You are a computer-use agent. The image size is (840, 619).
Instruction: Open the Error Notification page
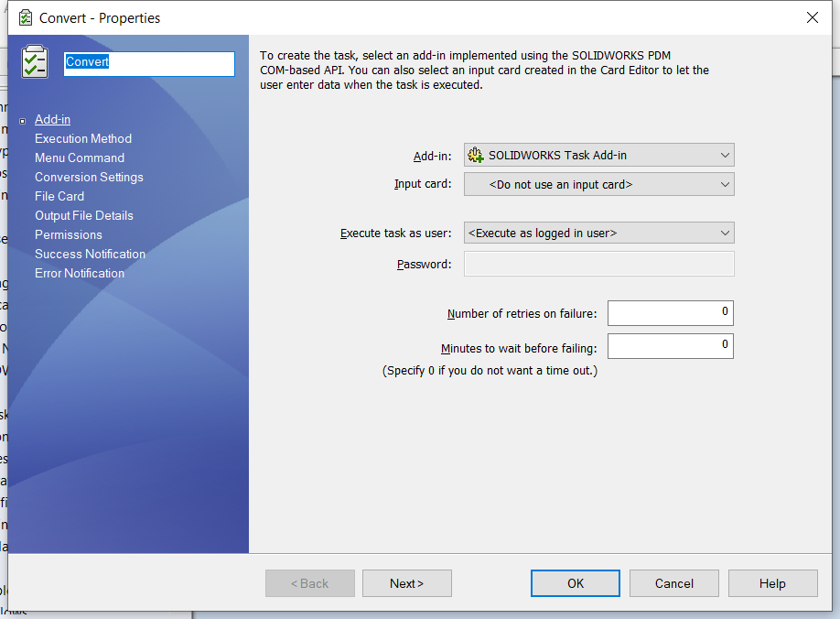coord(80,273)
